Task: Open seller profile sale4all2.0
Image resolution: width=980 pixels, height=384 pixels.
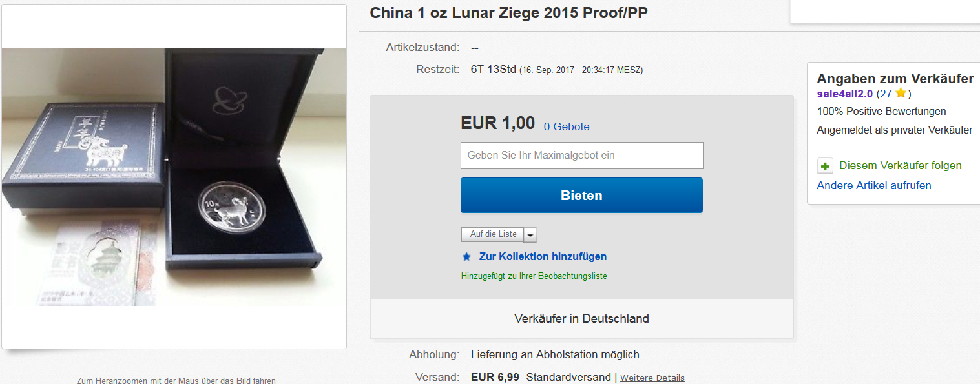Action: tap(845, 94)
